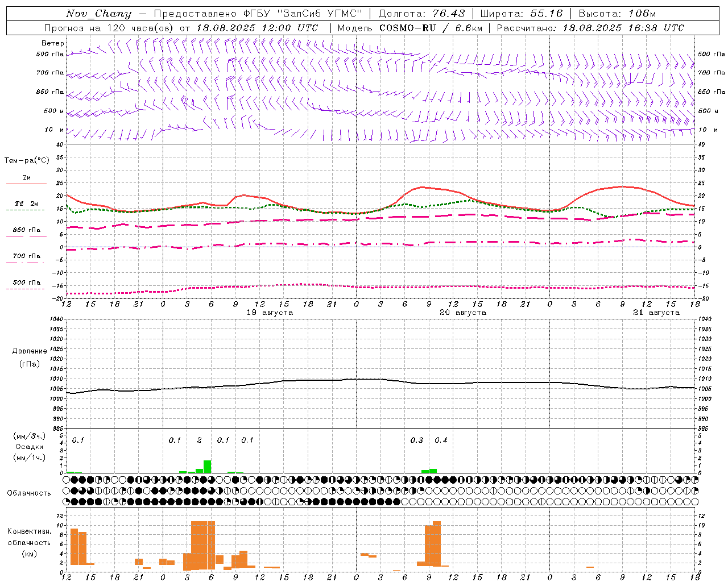Click the model name COSMO-RU / 6.6км
The height and width of the screenshot is (582, 728).
pos(431,28)
